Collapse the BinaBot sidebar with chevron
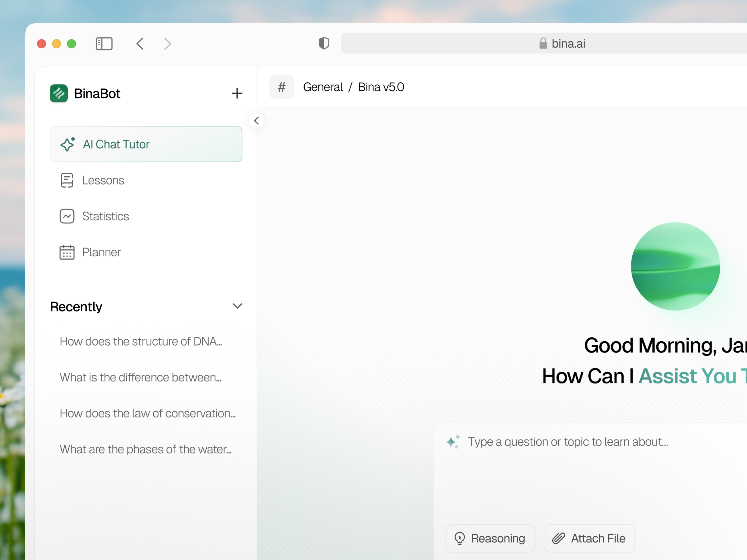 point(256,120)
